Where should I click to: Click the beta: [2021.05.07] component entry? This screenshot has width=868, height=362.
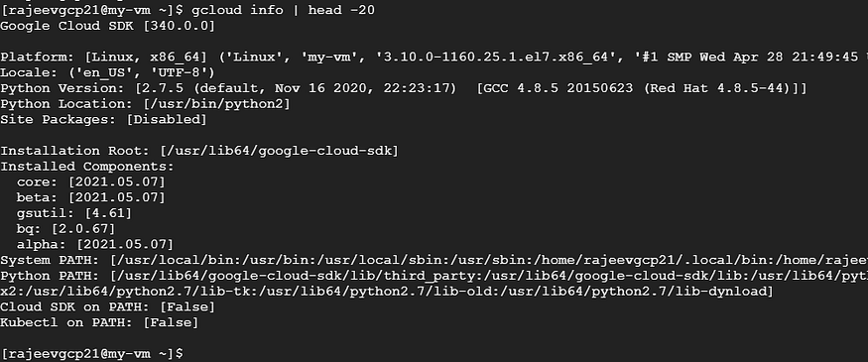click(91, 197)
